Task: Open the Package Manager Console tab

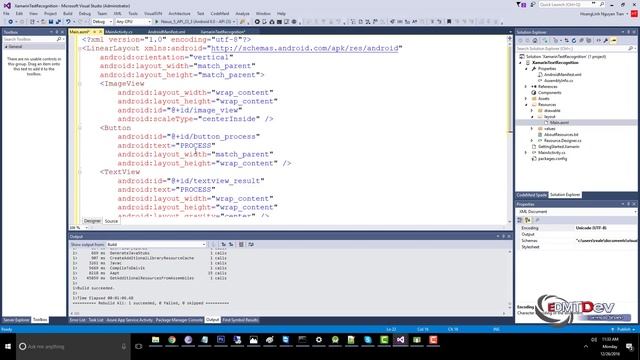Action: click(179, 320)
